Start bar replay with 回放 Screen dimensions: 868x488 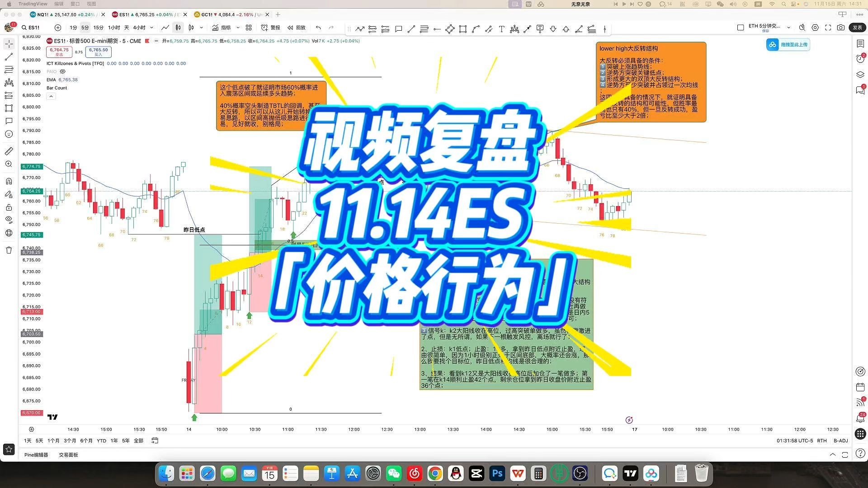297,28
